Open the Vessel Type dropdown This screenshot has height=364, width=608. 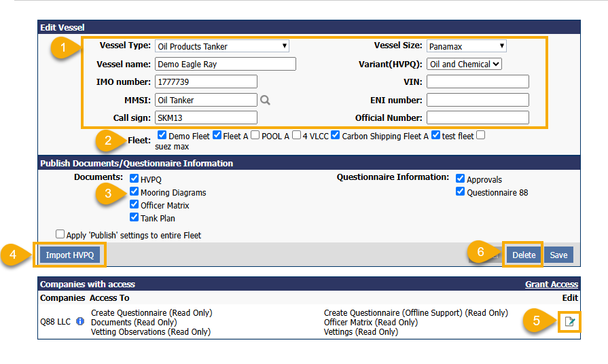pos(221,46)
